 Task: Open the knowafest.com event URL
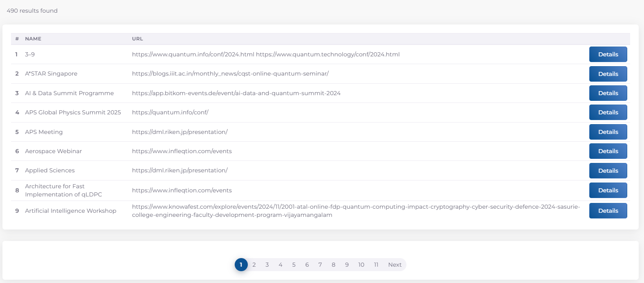(x=356, y=211)
